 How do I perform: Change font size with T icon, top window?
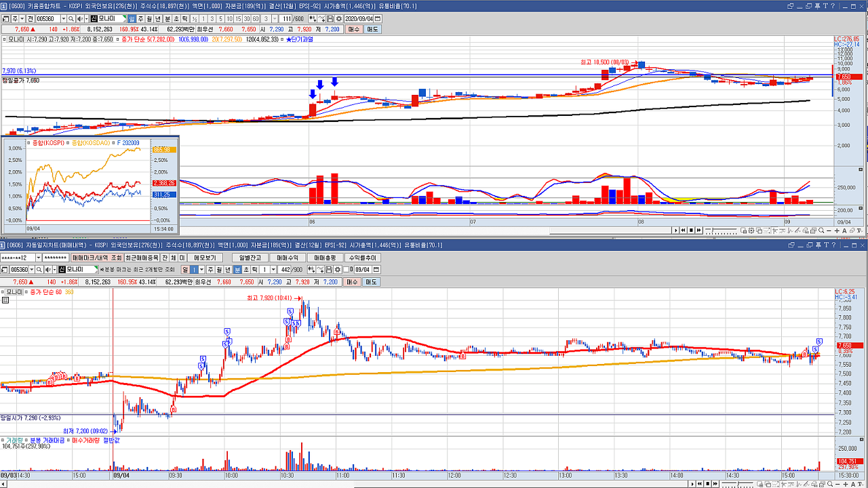point(825,6)
